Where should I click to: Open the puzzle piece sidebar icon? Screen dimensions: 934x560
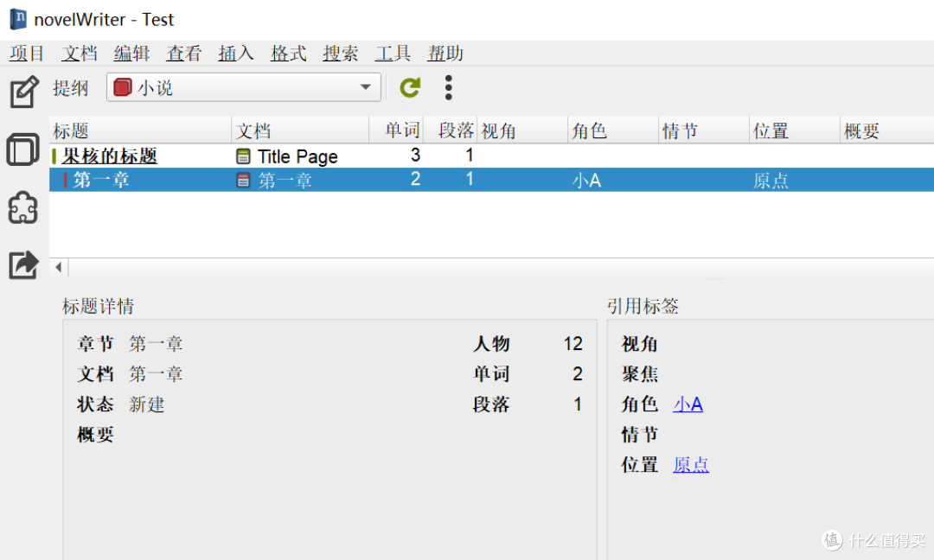coord(23,207)
